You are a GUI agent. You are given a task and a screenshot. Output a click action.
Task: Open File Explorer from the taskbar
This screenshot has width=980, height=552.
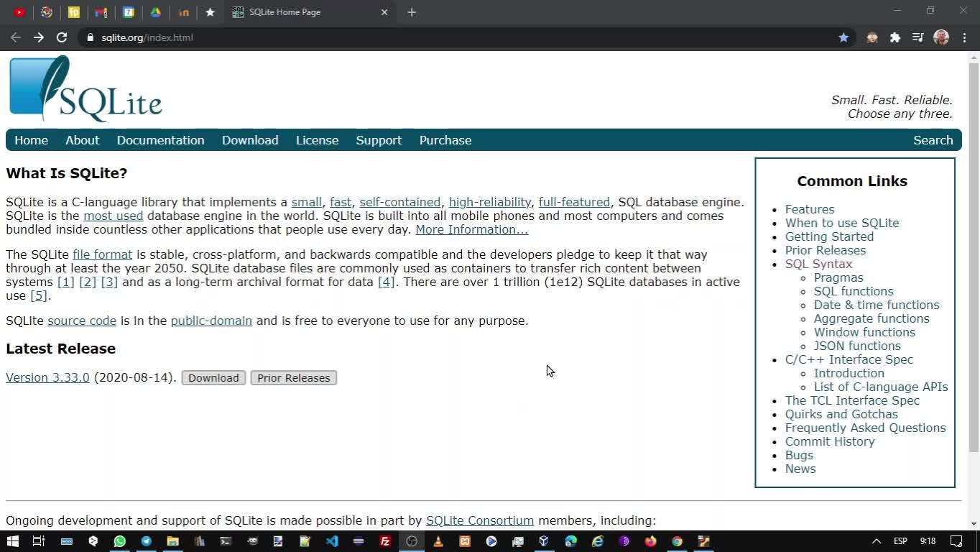click(x=172, y=541)
